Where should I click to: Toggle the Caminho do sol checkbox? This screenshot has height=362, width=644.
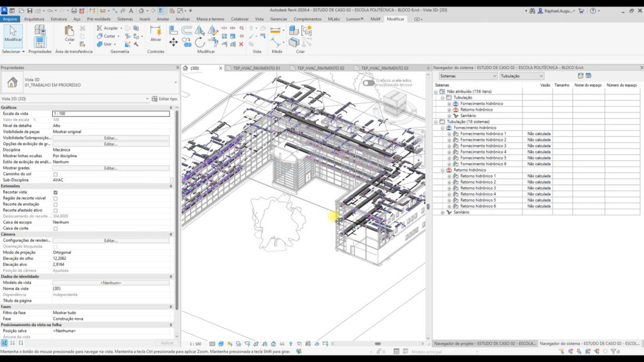55,174
